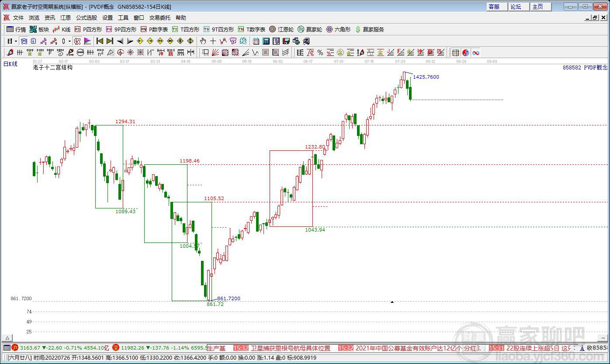Click yellow diamond right-arrow icon

pos(150,41)
